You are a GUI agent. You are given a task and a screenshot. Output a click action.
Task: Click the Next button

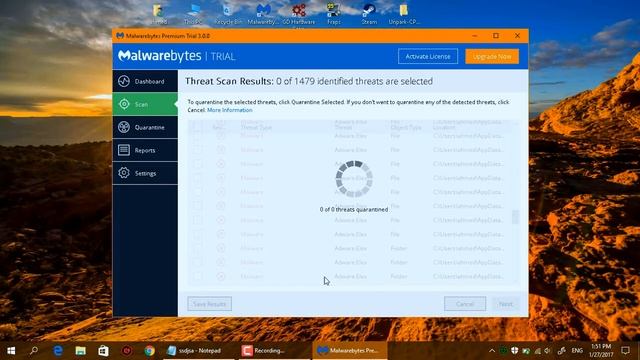tap(505, 304)
